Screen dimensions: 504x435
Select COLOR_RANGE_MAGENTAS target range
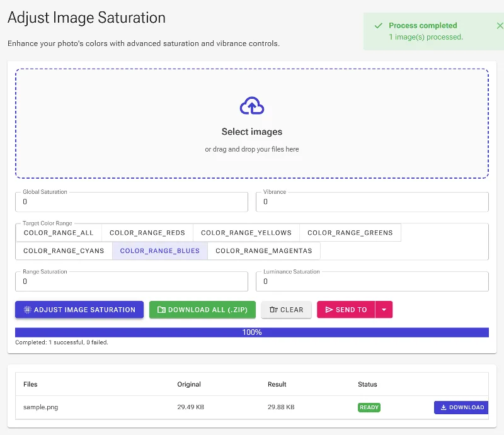[x=263, y=251]
